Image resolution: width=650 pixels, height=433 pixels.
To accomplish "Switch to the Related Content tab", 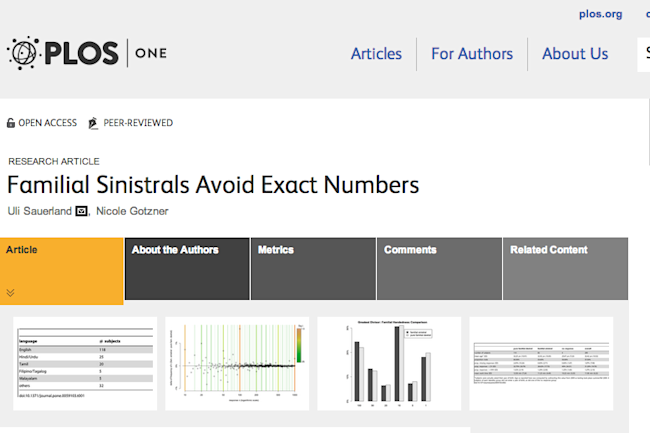I will point(565,269).
